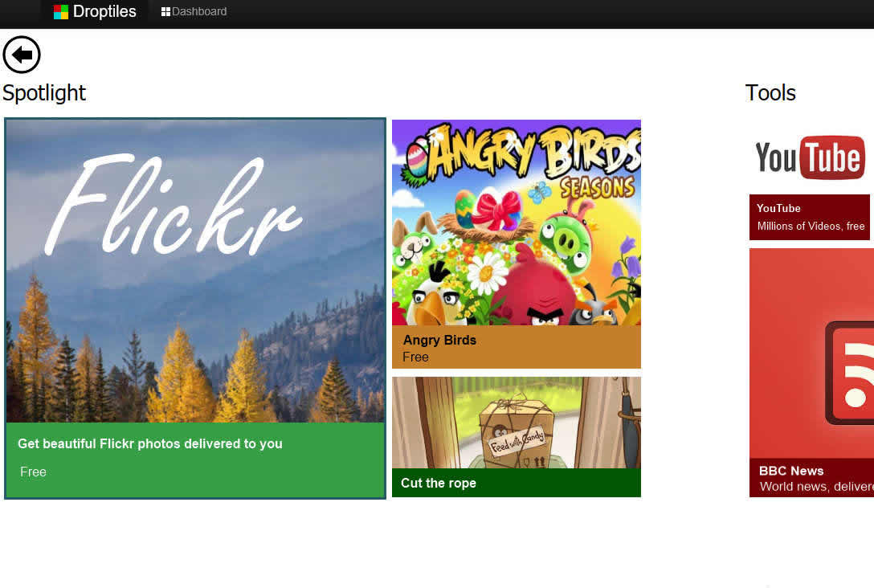This screenshot has width=874, height=588.
Task: Click the Droptiles brand title
Action: click(104, 12)
